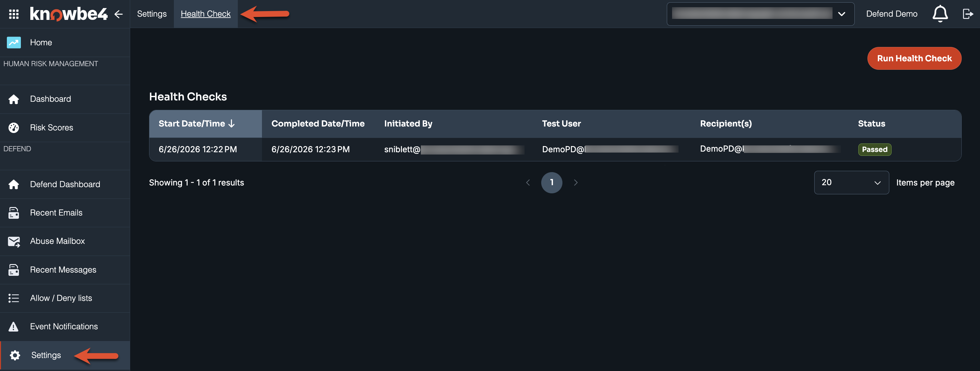
Task: Click the sign out icon
Action: pos(968,14)
